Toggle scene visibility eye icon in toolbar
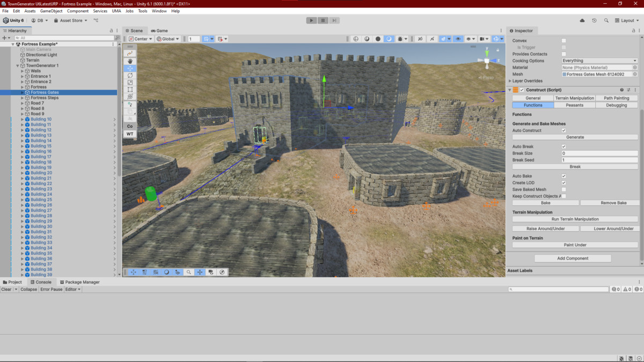This screenshot has width=644, height=362. click(458, 39)
